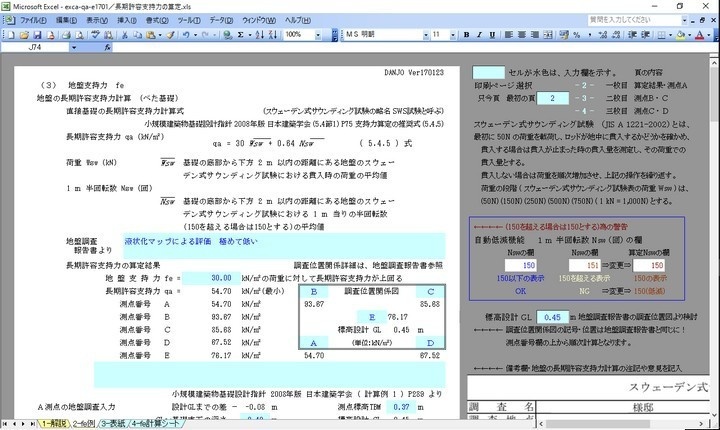Switch to the 2-fe例 sheet tab
The width and height of the screenshot is (720, 430).
pos(84,424)
